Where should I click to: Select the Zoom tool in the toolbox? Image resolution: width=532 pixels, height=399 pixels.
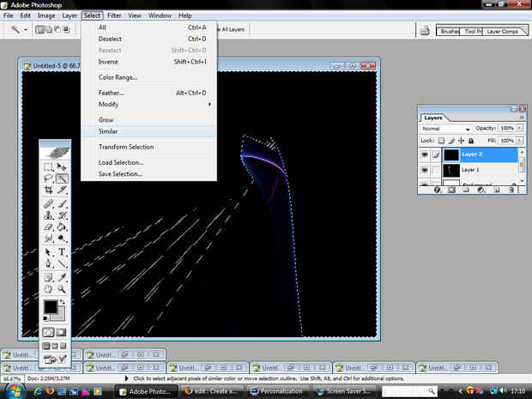[x=63, y=289]
